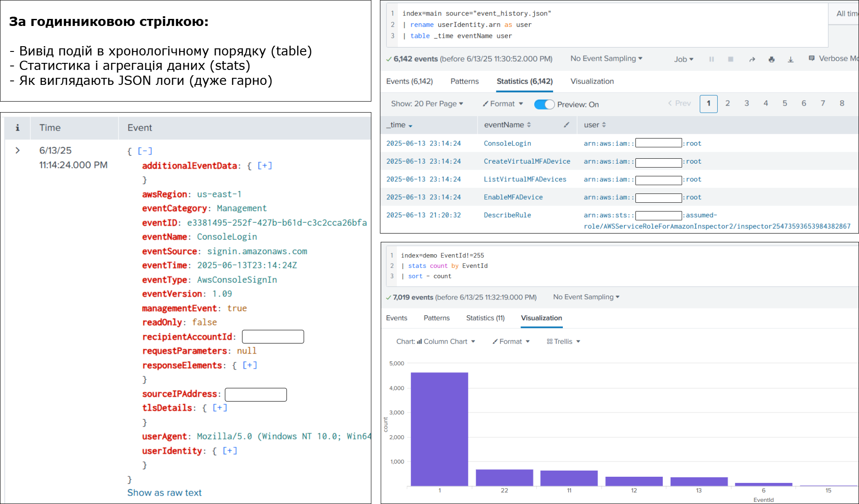Screen dimensions: 859x504
Task: Open Visualization tab in top search
Action: point(592,81)
